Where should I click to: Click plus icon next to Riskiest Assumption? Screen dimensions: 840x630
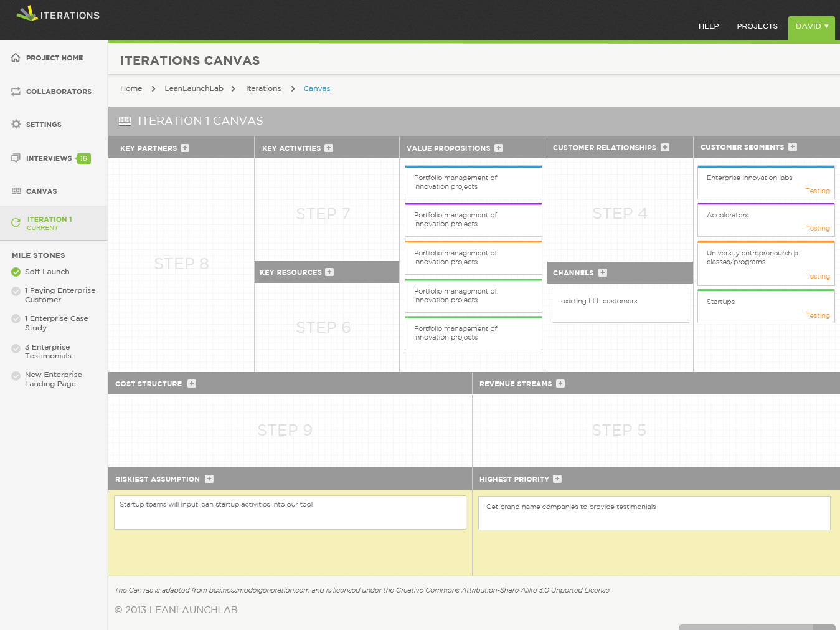coord(209,479)
